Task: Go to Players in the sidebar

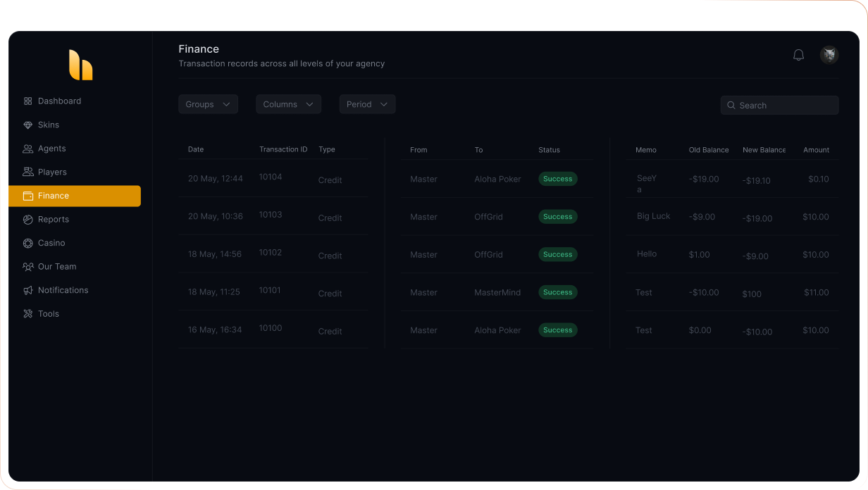Action: [52, 172]
